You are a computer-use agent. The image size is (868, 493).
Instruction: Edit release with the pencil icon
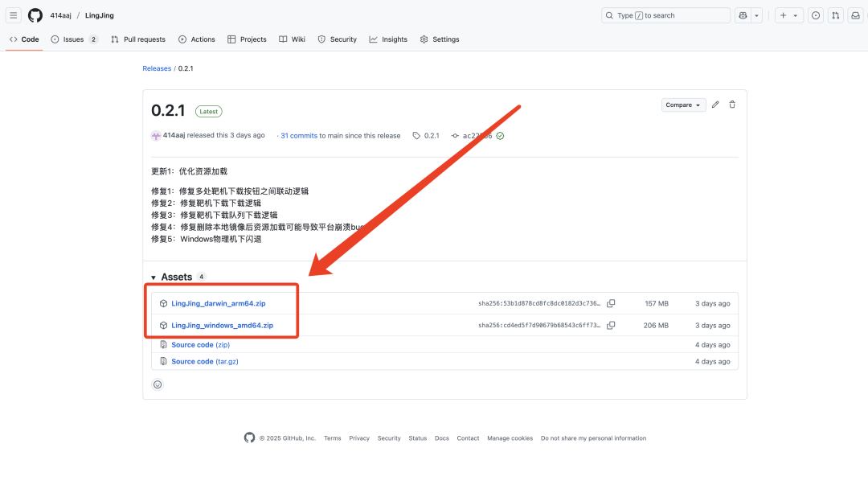coord(715,105)
